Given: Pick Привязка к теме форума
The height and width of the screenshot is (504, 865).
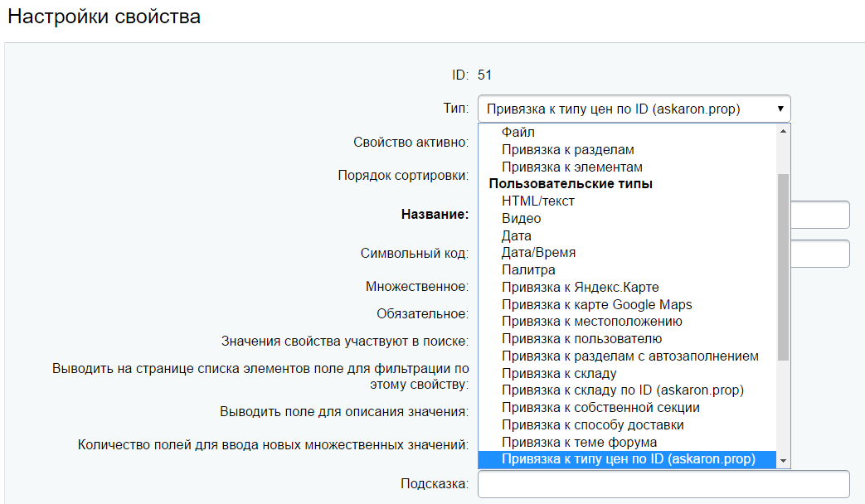Looking at the screenshot, I should pos(579,442).
